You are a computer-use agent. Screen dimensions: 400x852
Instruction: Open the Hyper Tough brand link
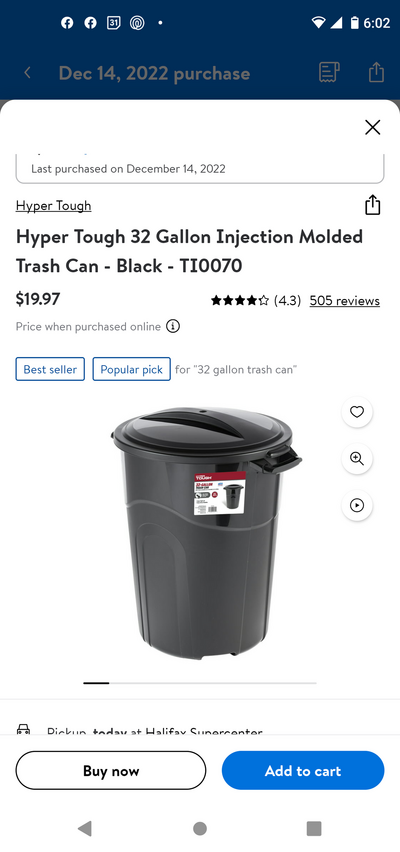coord(53,206)
